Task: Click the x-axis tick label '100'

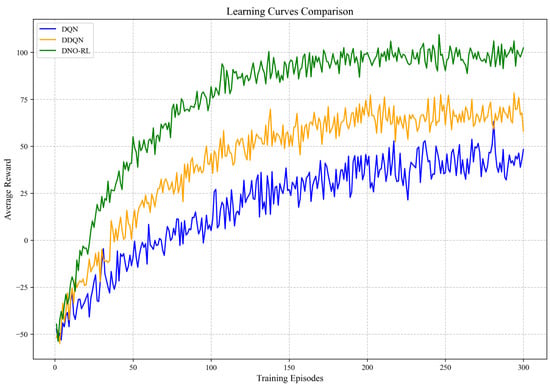Action: pyautogui.click(x=211, y=367)
